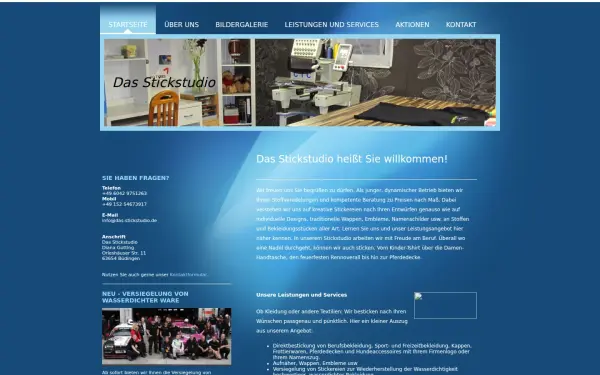Image resolution: width=600 pixels, height=375 pixels.
Task: Click the address line Orleshäuser Str. 11
Action: (124, 253)
